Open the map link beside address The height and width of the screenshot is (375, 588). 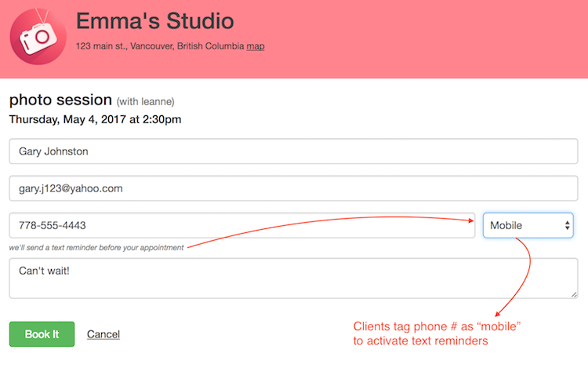[x=256, y=46]
